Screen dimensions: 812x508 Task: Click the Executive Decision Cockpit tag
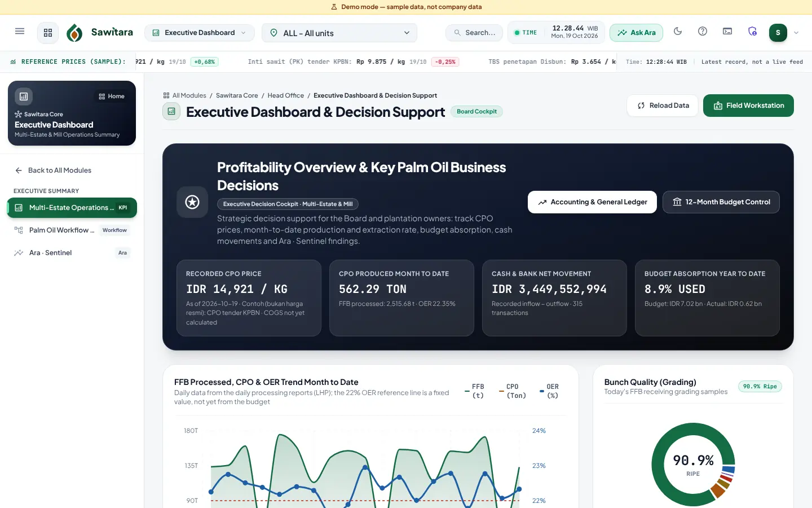coord(288,204)
